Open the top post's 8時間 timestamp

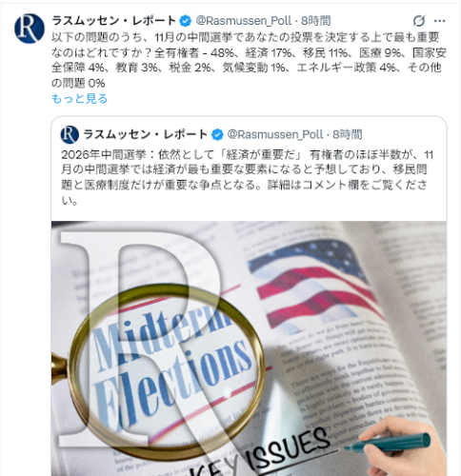[316, 21]
